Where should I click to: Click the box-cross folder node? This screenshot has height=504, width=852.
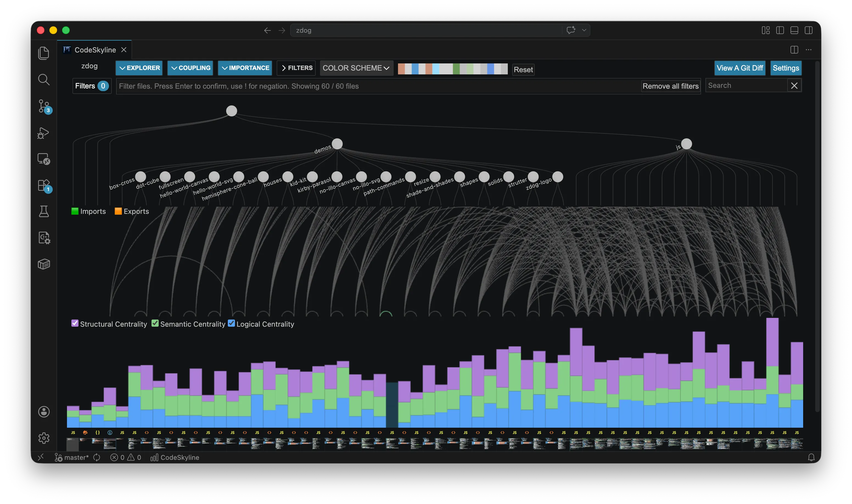(141, 177)
